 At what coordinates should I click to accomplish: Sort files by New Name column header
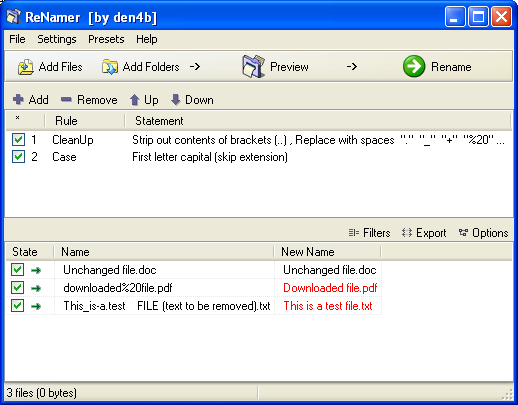click(327, 252)
